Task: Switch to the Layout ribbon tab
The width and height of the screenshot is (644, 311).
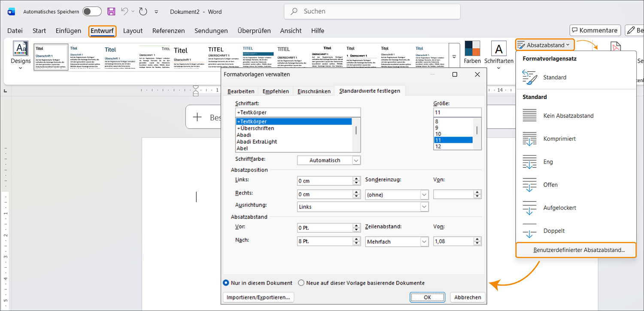Action: (133, 31)
